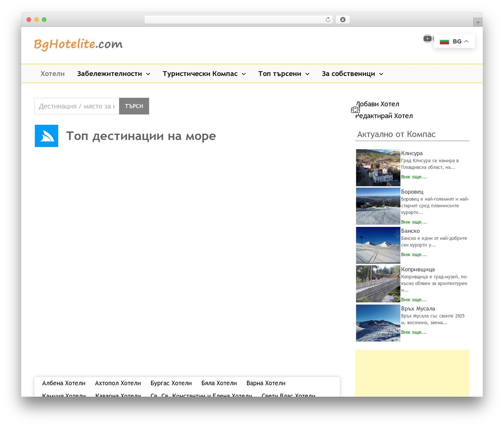Click the BgHotelite.com logo
Viewport: 504px width, 427px height.
[78, 44]
